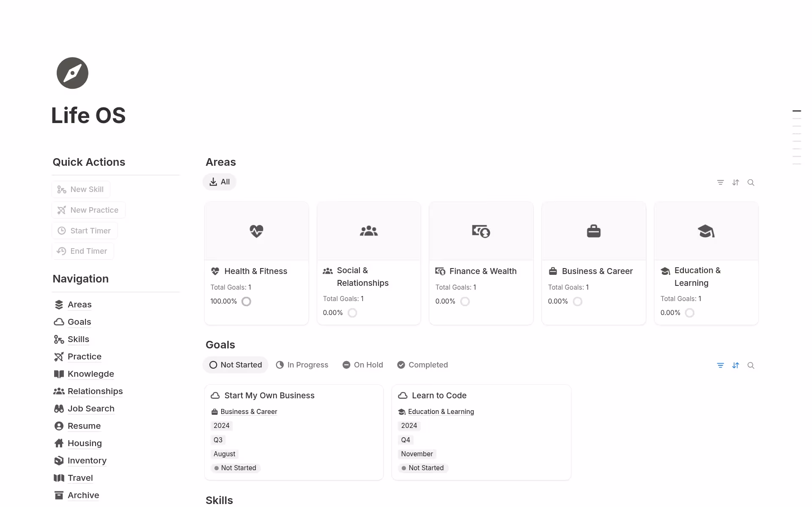Viewport: 812px width, 507px height.
Task: Click the Areas sort icon
Action: tap(735, 183)
